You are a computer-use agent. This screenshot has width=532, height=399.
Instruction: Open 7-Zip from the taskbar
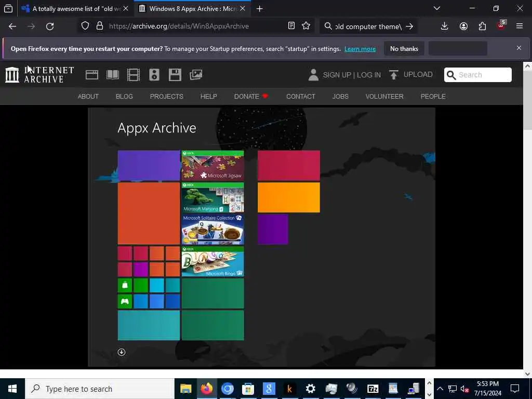click(373, 389)
